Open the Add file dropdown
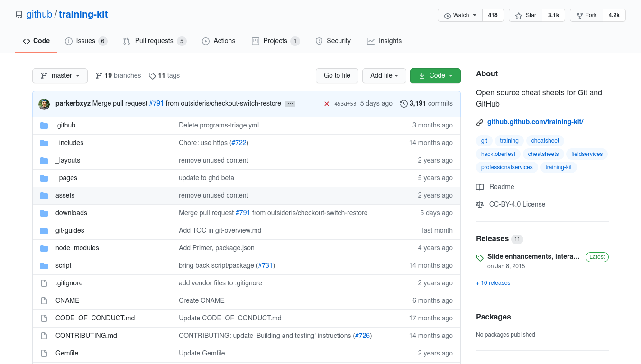This screenshot has width=641, height=364. click(x=384, y=76)
